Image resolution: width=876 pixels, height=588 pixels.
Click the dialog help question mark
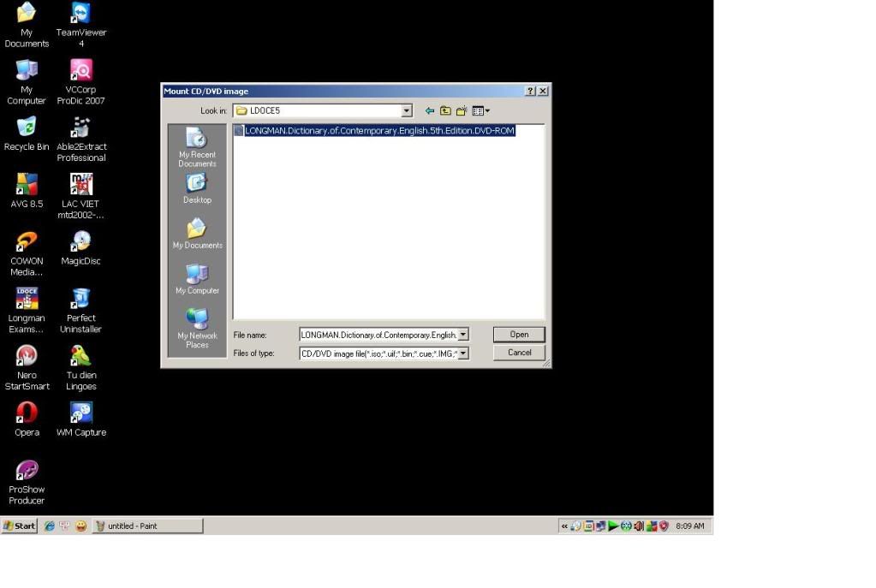[x=530, y=91]
